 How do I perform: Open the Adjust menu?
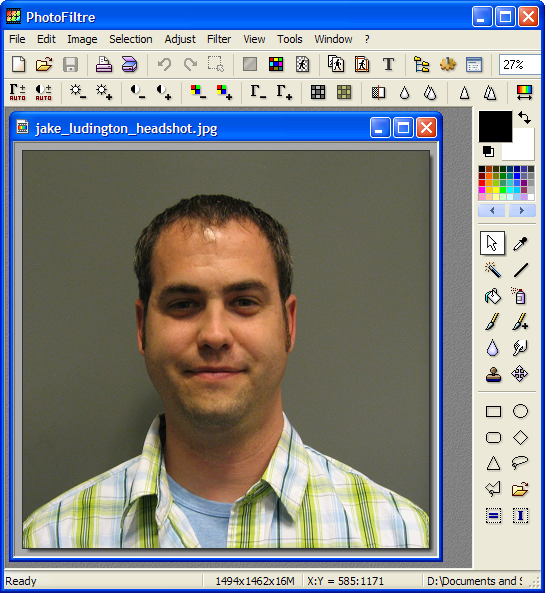[180, 39]
